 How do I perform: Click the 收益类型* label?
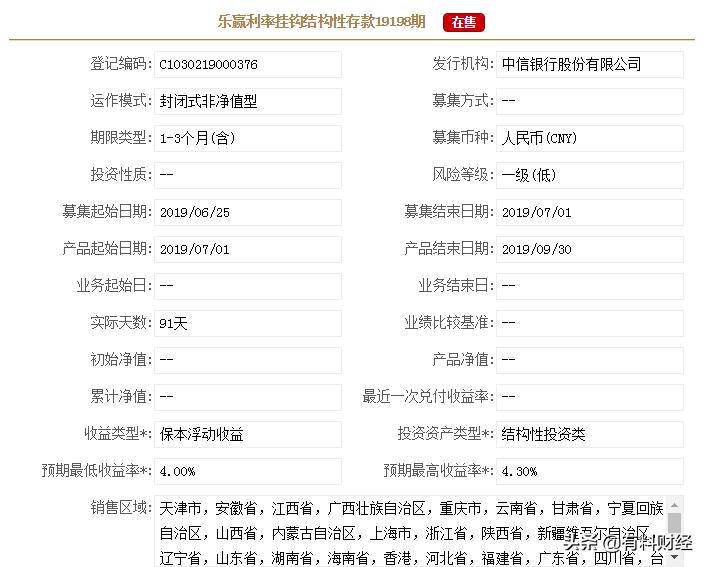point(118,434)
